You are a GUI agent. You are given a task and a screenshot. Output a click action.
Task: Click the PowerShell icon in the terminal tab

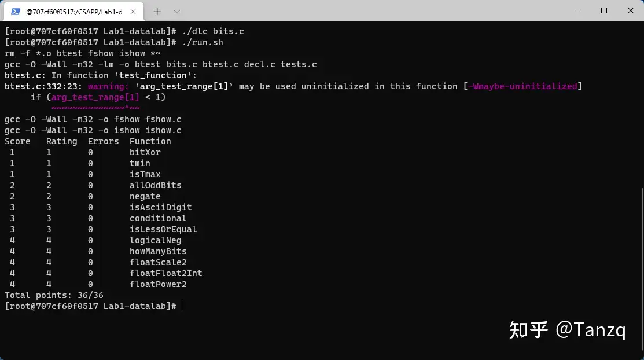[x=15, y=12]
